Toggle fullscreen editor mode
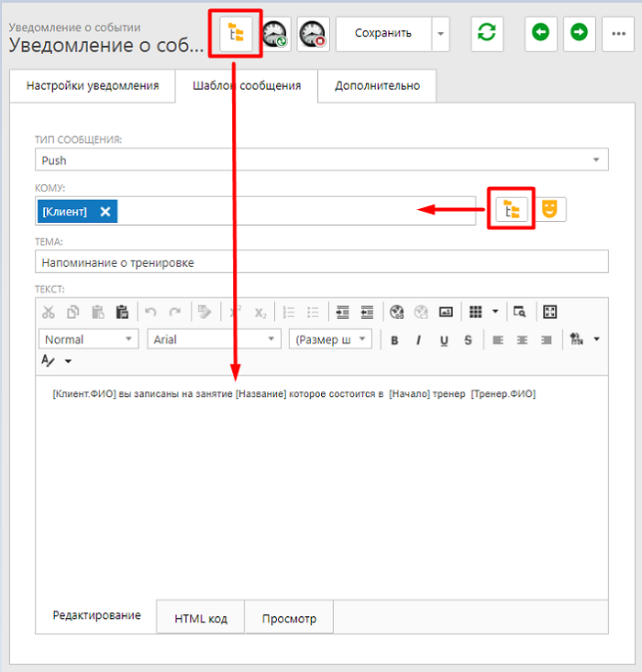This screenshot has width=642, height=672. (549, 312)
